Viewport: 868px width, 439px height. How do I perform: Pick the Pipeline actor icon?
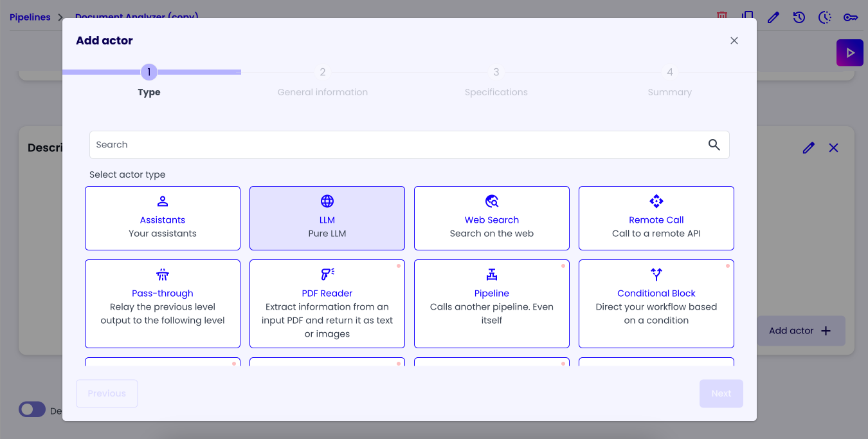click(x=492, y=275)
